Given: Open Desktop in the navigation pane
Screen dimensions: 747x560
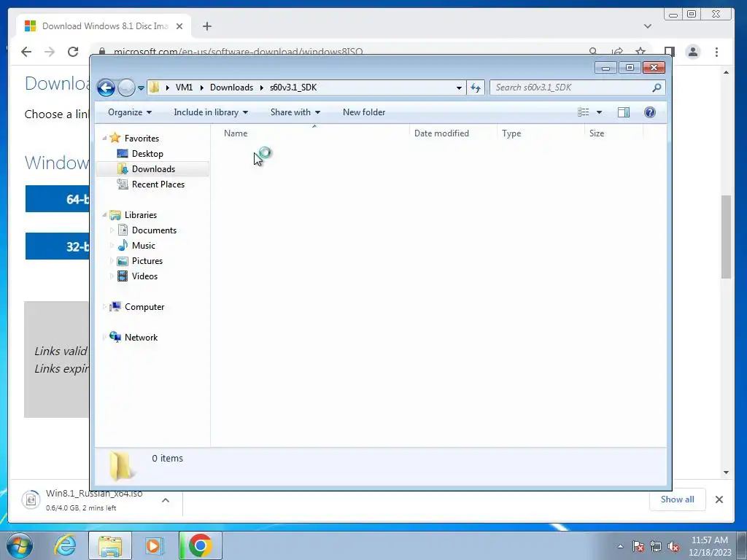Looking at the screenshot, I should tap(147, 154).
